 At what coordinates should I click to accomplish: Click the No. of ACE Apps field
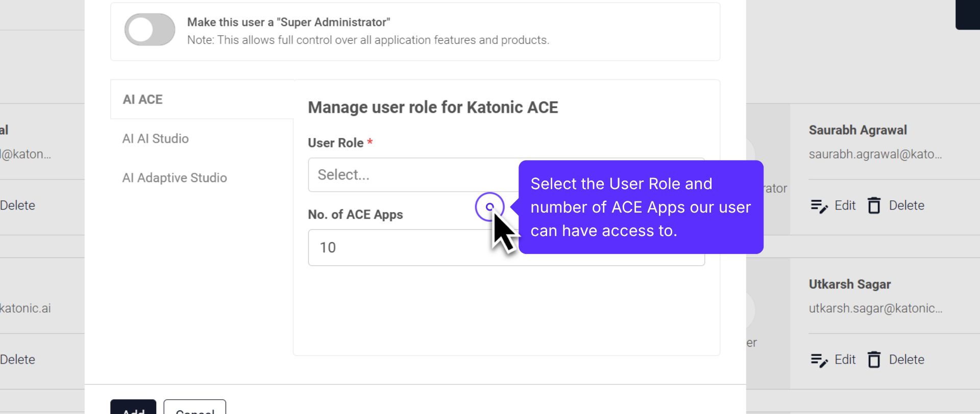398,248
